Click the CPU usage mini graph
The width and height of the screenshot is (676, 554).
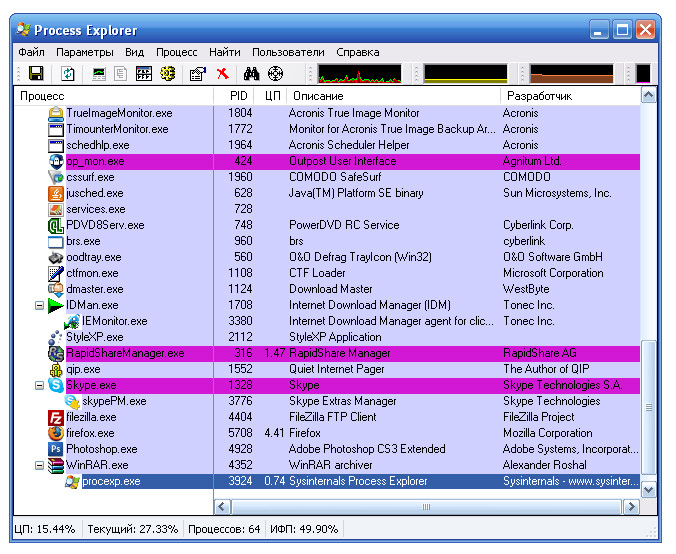click(360, 73)
